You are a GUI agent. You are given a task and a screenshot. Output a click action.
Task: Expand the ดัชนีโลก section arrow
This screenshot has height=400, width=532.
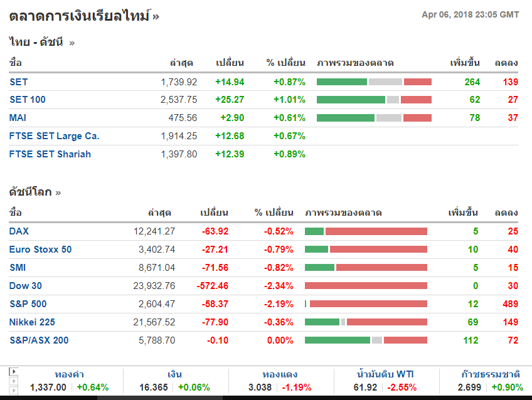58,192
